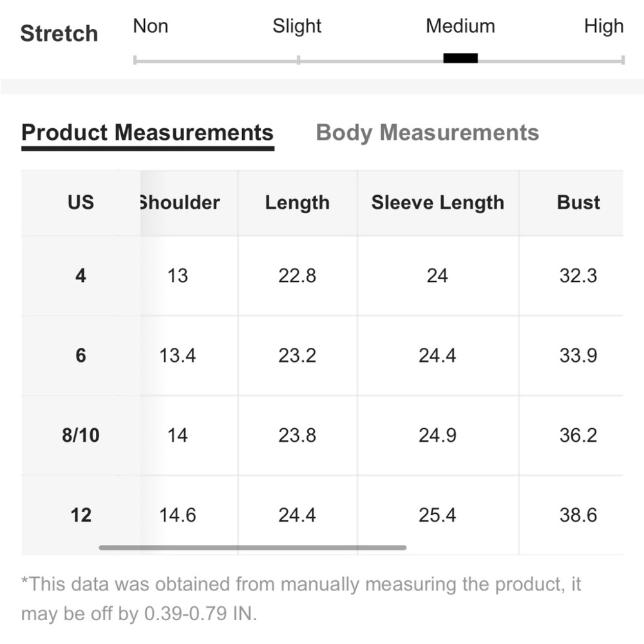Click the US size column header
644x644 pixels.
(80, 203)
